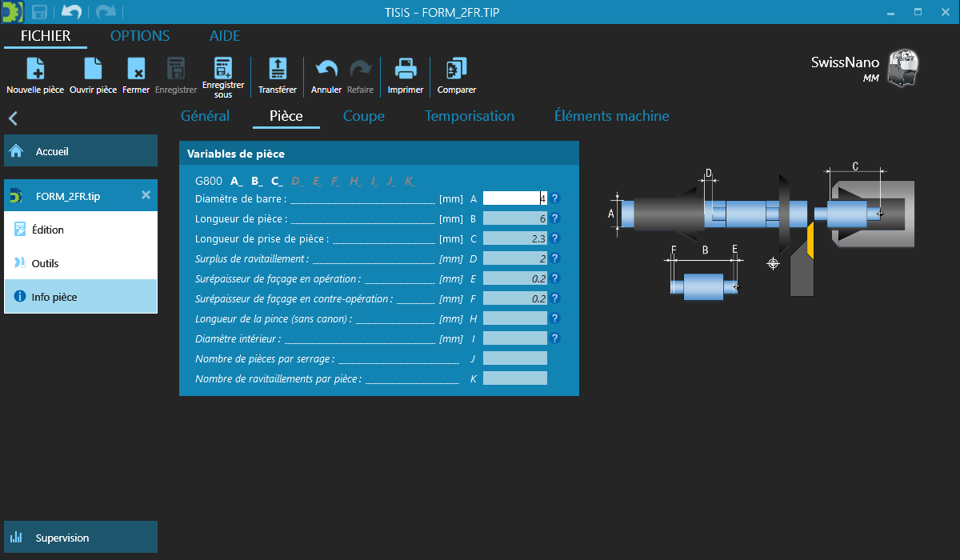This screenshot has height=560, width=960.
Task: Go to Accueil home page
Action: [x=80, y=151]
